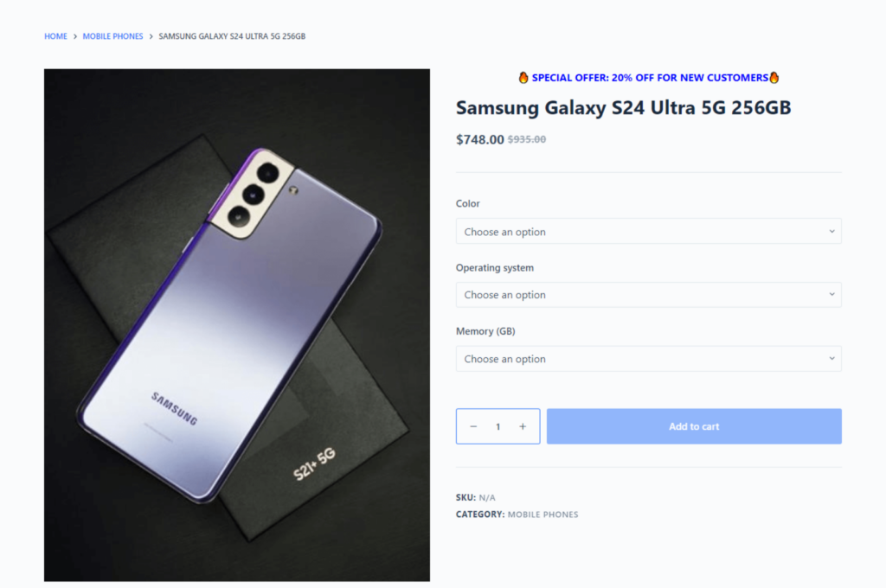The height and width of the screenshot is (588, 886).
Task: Open the Memory (GB) option selector
Action: click(x=648, y=358)
